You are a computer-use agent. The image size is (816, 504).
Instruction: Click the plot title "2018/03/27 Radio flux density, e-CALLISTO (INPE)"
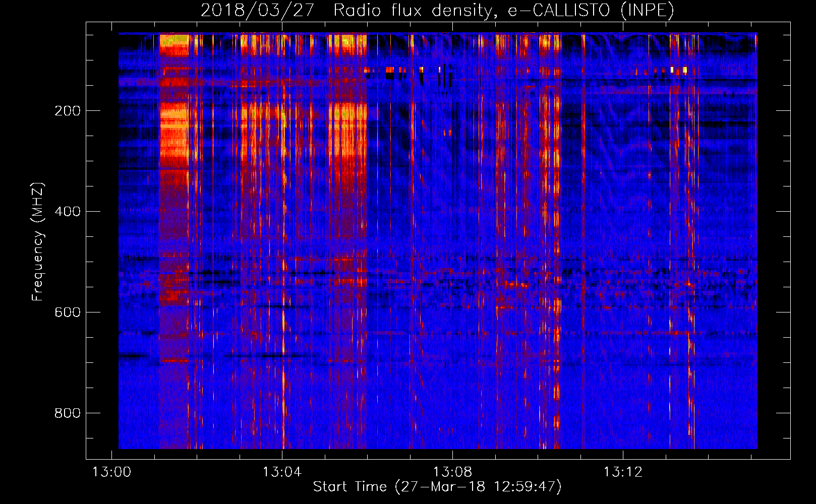437,10
